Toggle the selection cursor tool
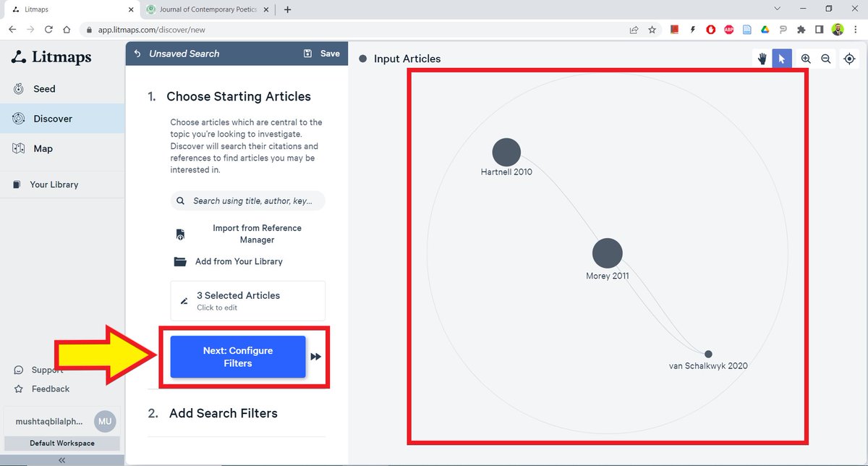 click(x=782, y=58)
